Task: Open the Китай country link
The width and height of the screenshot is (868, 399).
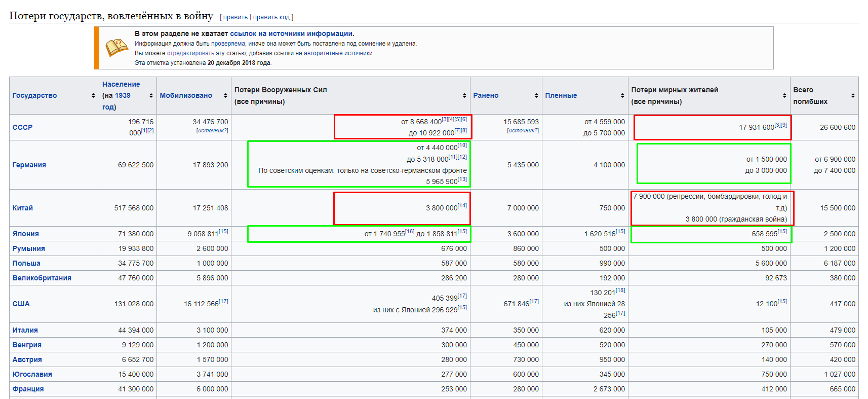Action: pyautogui.click(x=23, y=208)
